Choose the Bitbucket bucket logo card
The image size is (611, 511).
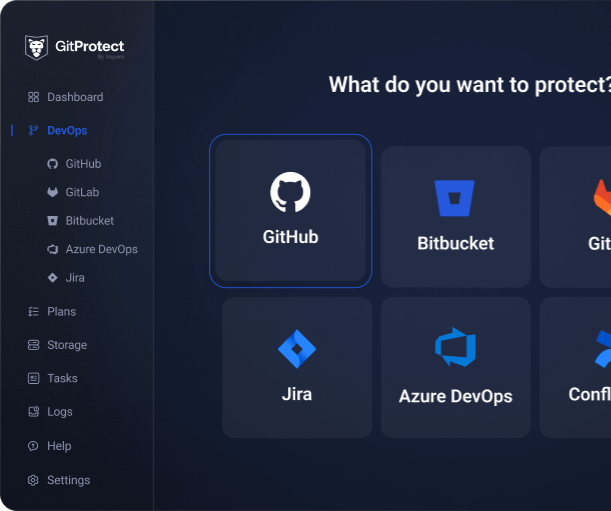455,216
